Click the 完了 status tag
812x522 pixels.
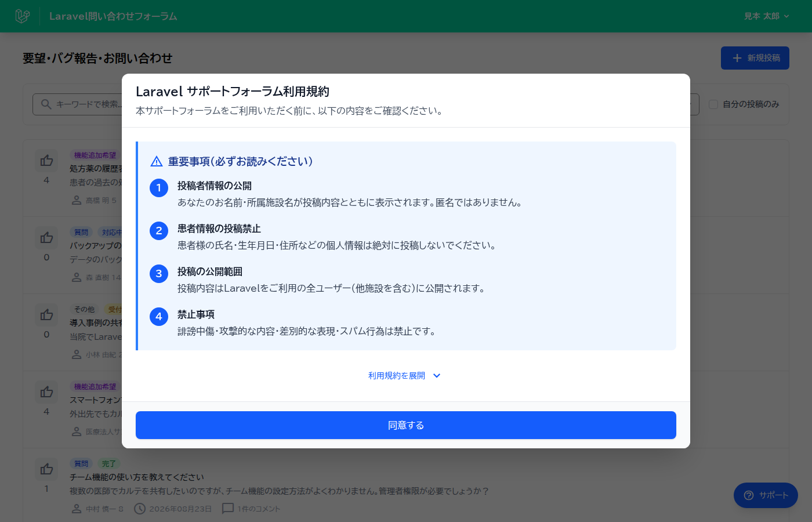pos(109,463)
